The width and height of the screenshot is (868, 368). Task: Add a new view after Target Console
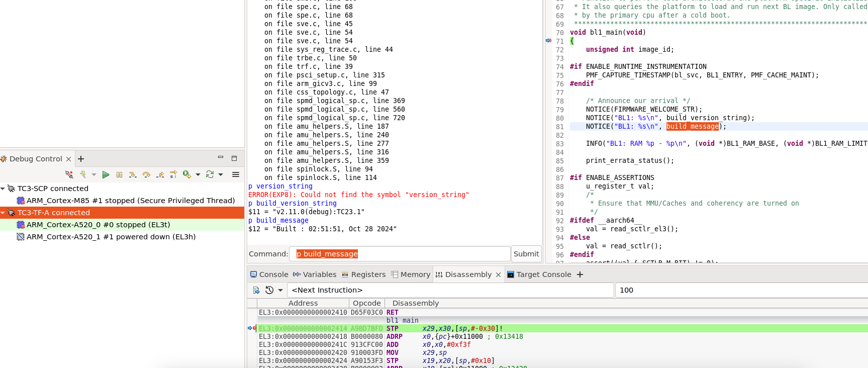click(580, 274)
